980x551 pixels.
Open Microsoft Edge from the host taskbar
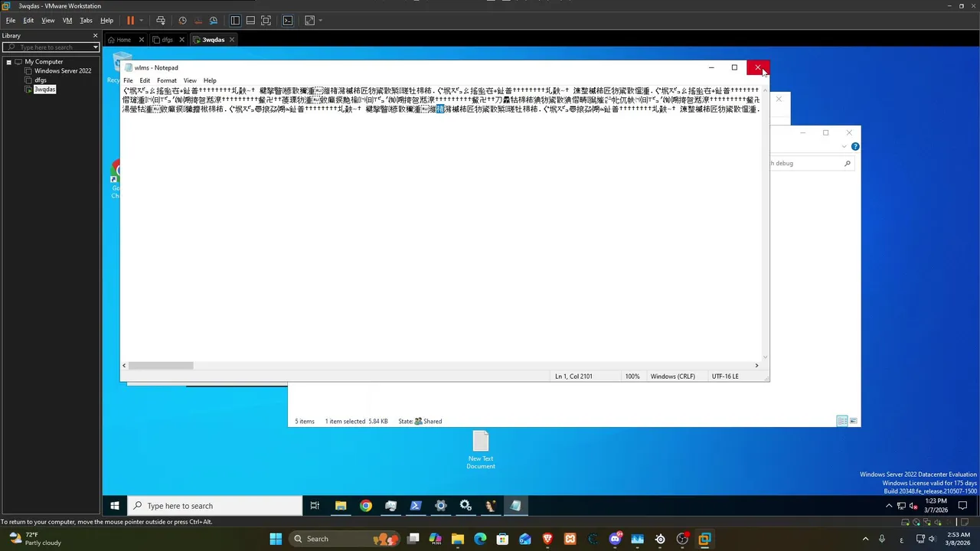[480, 539]
